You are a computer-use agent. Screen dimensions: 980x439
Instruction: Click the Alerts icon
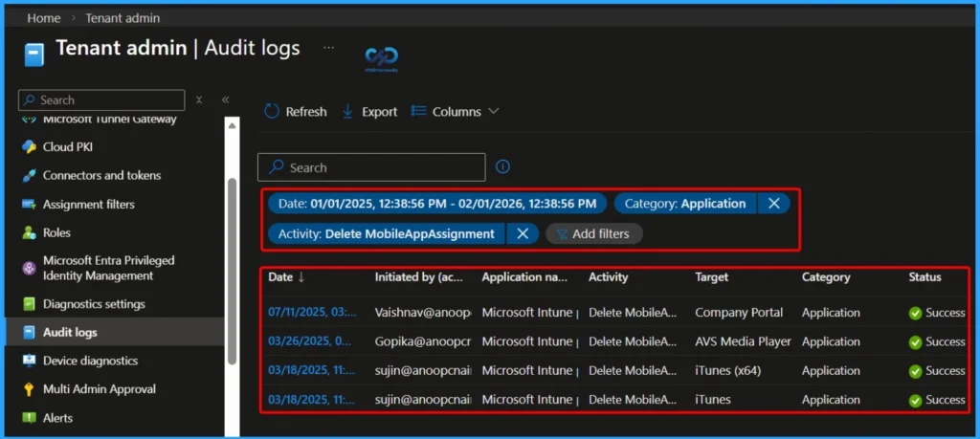[x=29, y=418]
